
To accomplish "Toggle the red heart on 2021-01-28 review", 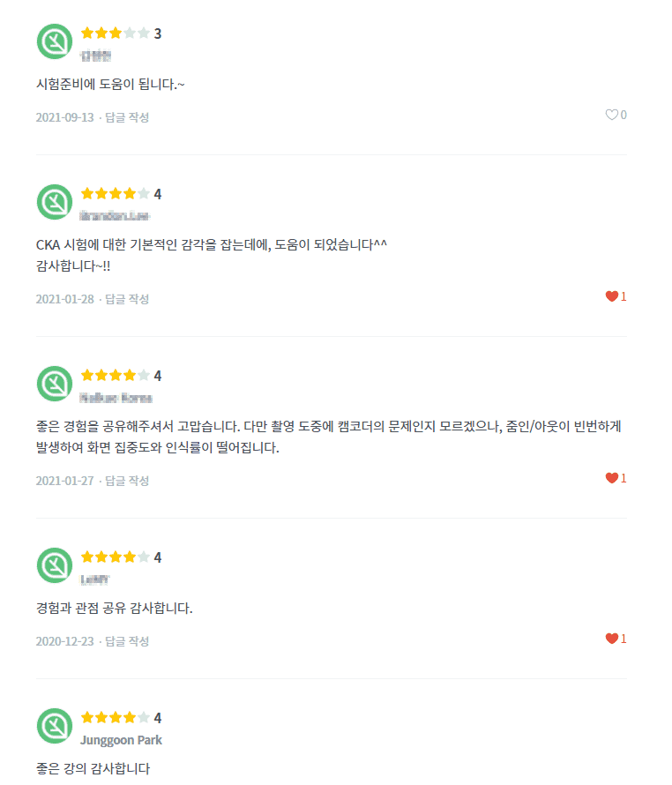I will [x=611, y=296].
